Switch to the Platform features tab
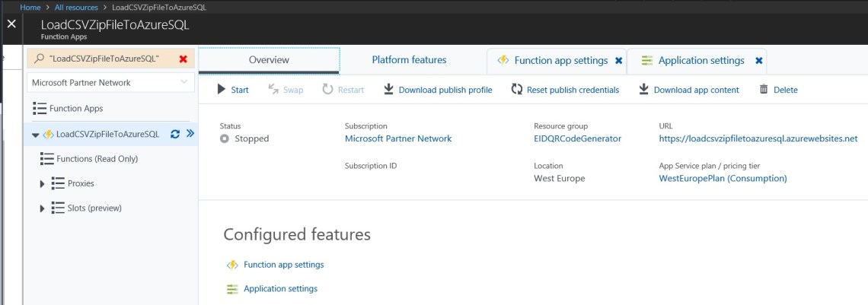 point(409,59)
